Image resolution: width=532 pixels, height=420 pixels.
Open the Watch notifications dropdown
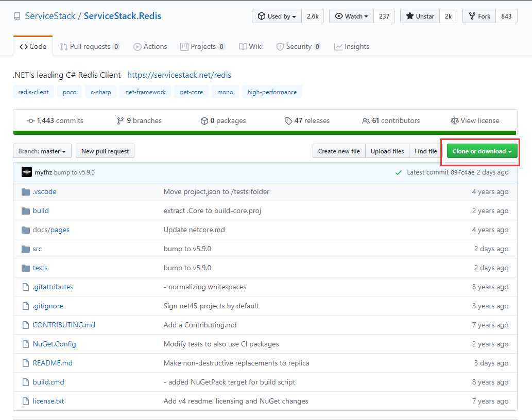[x=351, y=16]
